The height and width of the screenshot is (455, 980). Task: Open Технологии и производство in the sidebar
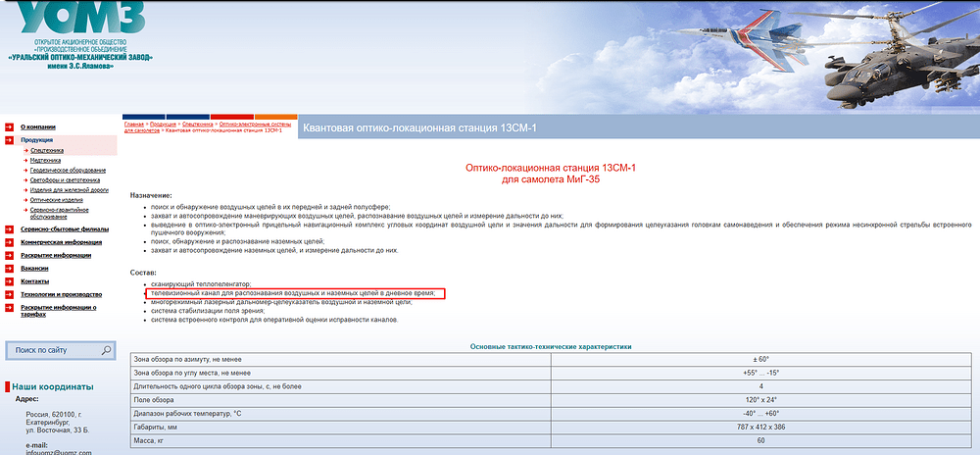[61, 294]
